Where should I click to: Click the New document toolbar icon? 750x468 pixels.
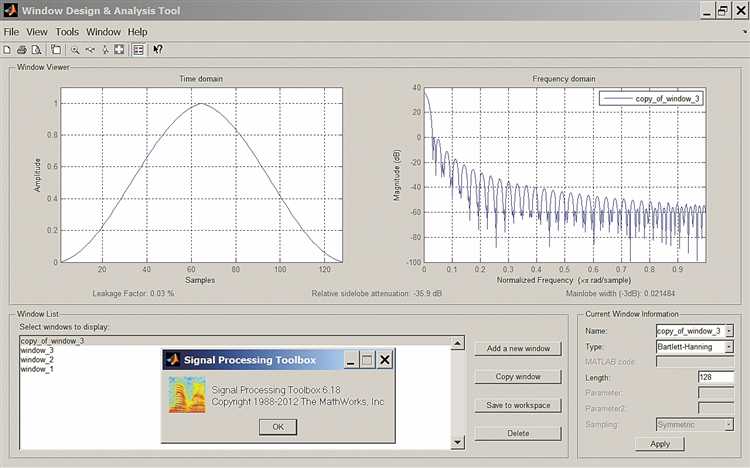(7, 49)
